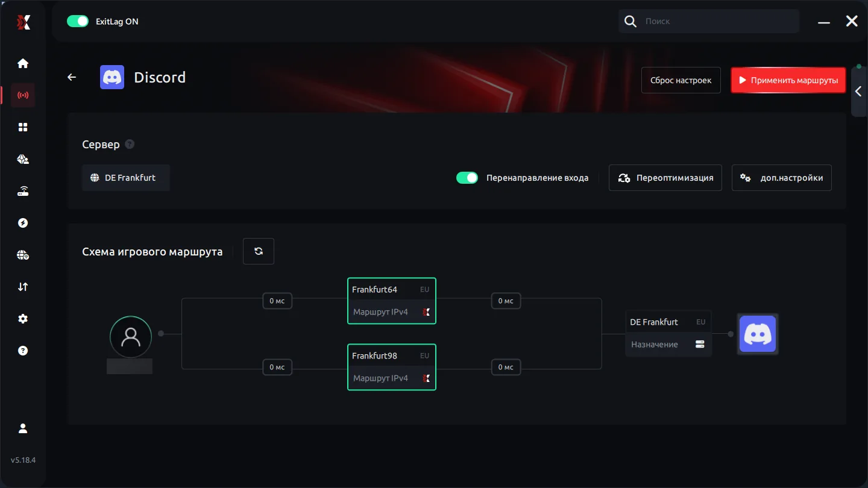Click the user avatar node in the route diagram
This screenshot has width=868, height=488.
tap(131, 337)
